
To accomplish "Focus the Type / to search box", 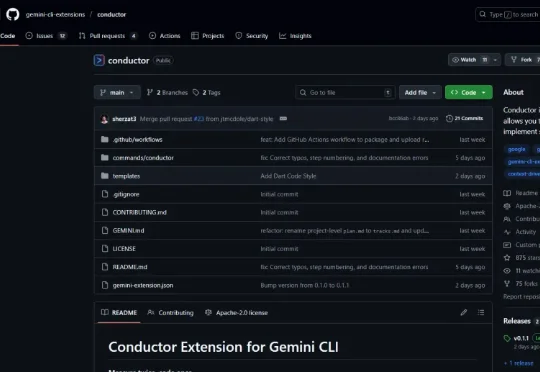I will (x=508, y=14).
